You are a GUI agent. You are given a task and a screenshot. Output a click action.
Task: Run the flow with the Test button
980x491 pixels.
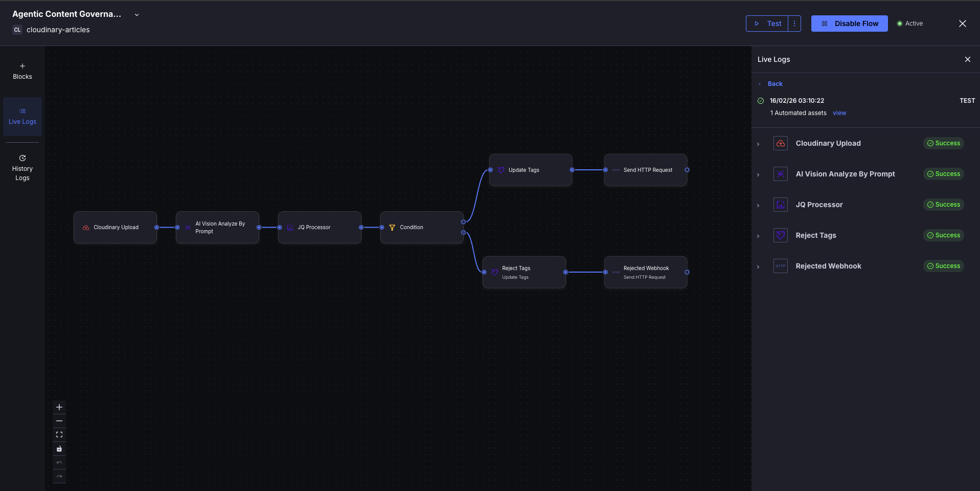[768, 23]
